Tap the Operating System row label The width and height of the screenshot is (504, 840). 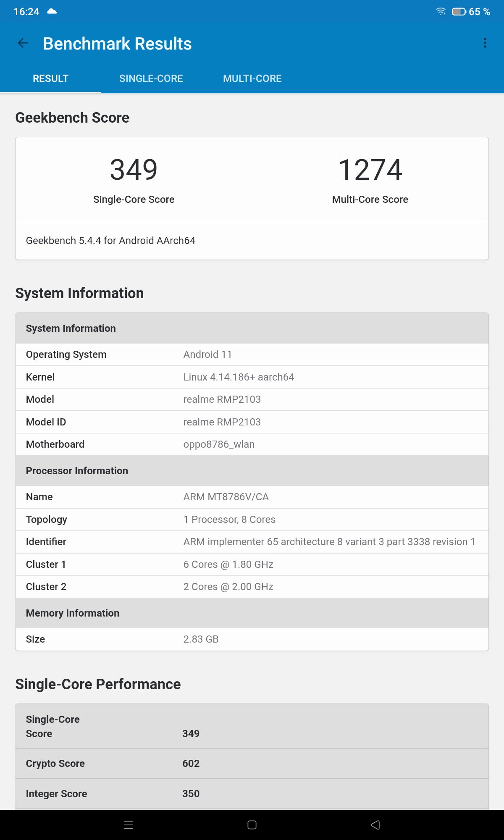[66, 354]
